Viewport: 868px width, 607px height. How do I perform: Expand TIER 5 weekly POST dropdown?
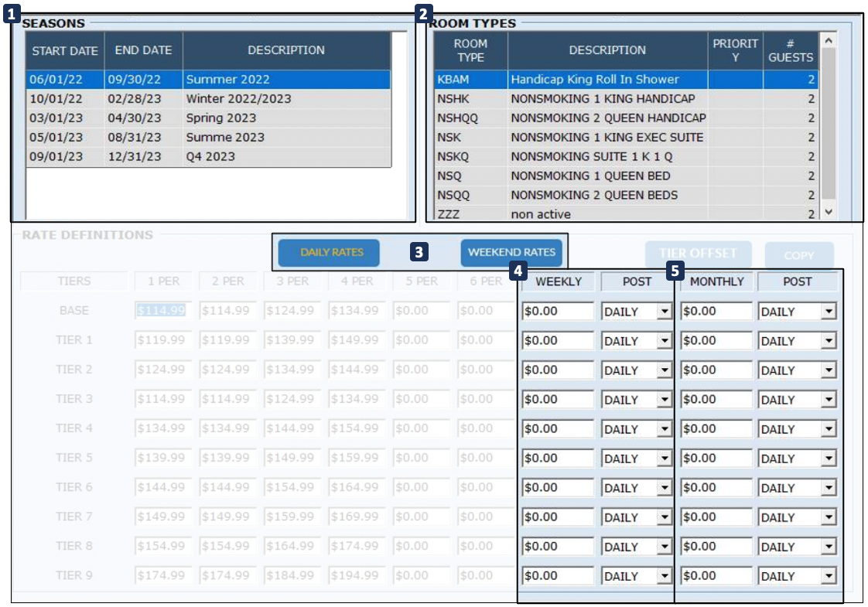[664, 459]
